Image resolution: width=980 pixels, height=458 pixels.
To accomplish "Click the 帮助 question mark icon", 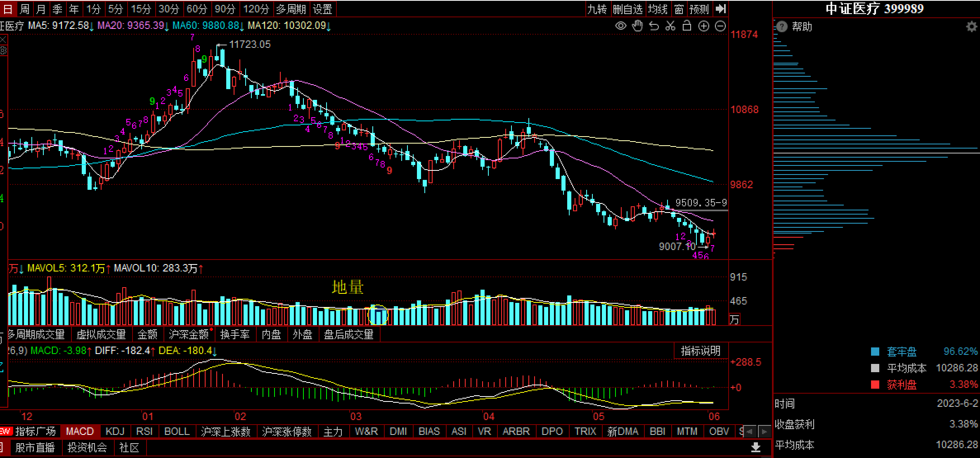I will [x=782, y=27].
